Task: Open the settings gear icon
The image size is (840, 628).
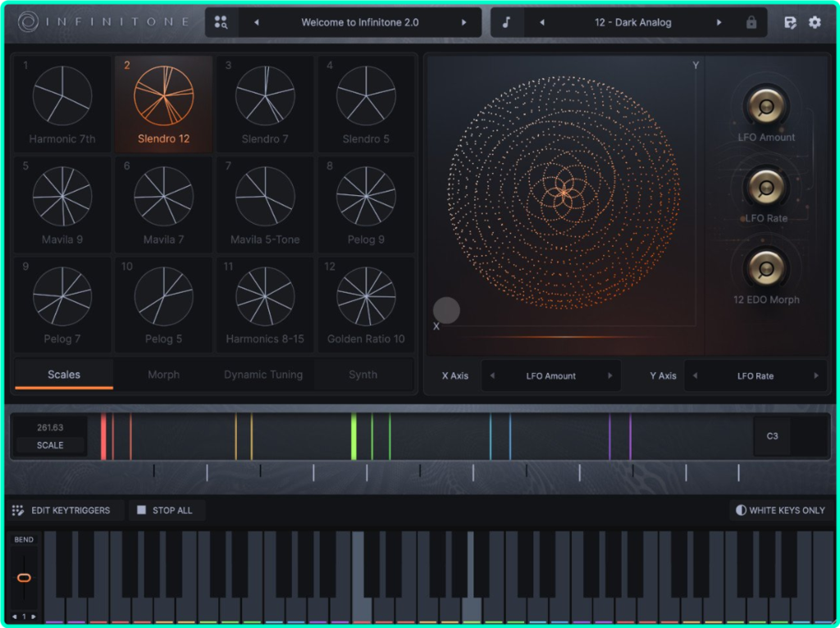Action: [x=815, y=22]
